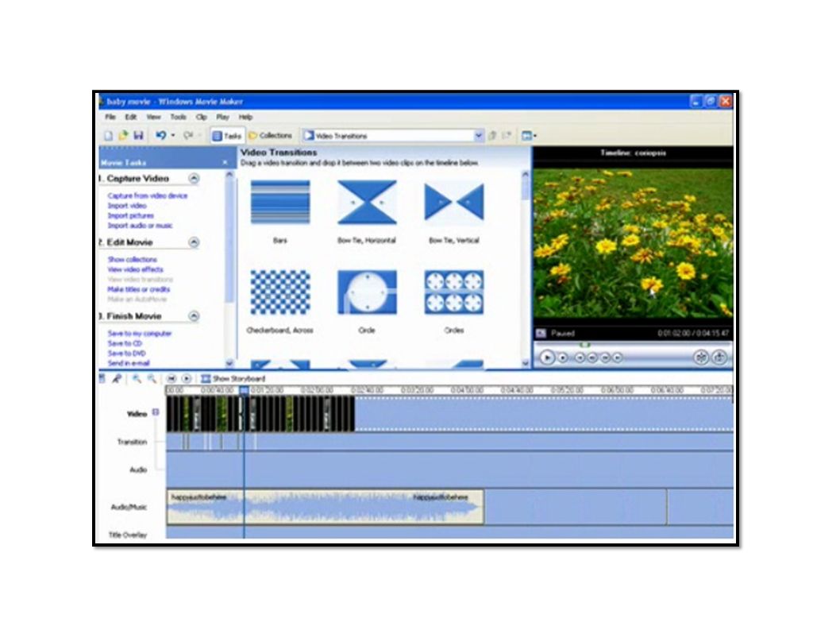The height and width of the screenshot is (630, 840).
Task: Open the Play menu
Action: [x=223, y=117]
